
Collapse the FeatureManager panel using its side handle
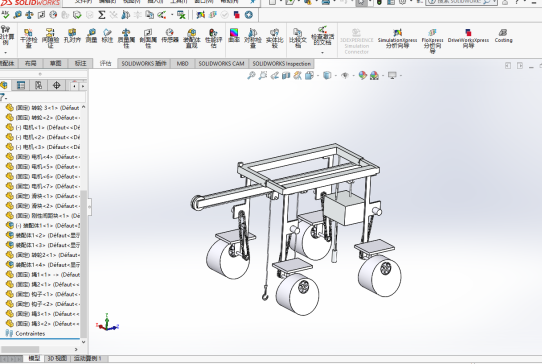(x=90, y=207)
